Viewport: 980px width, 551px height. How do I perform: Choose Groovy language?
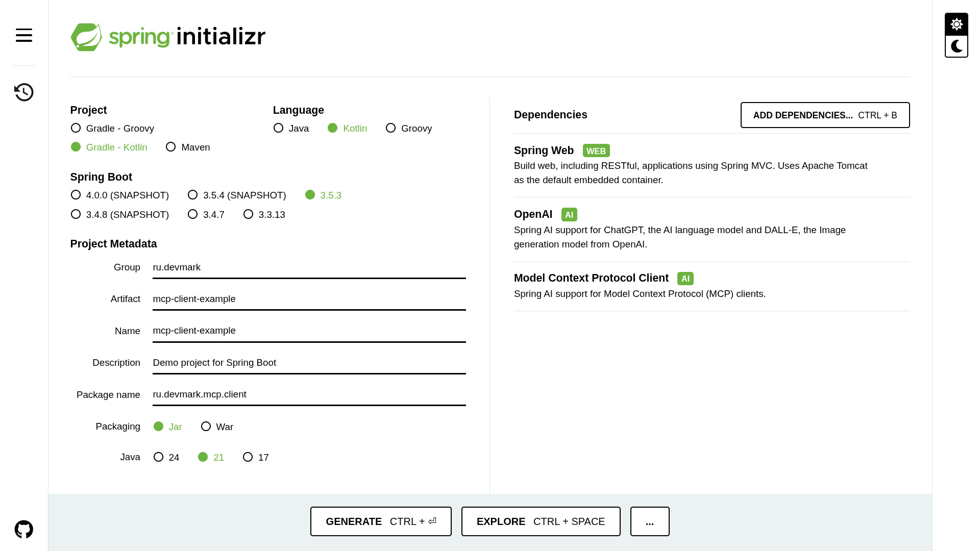tap(409, 129)
